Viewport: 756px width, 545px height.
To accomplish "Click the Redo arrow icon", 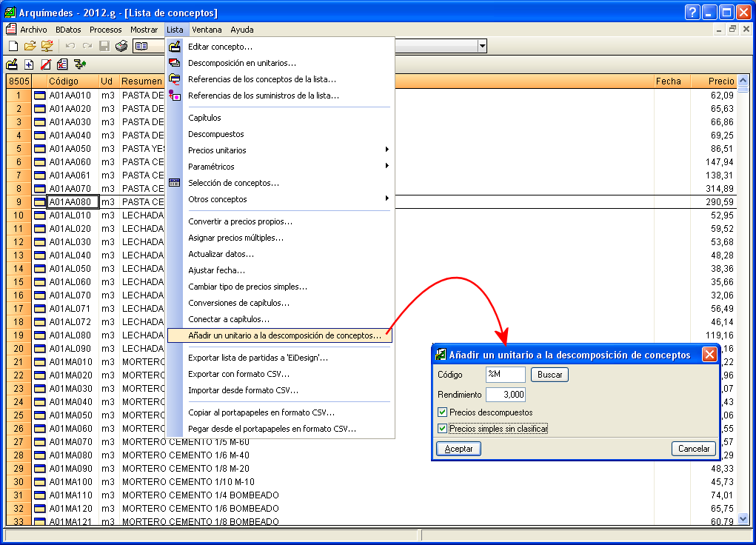I will (87, 46).
